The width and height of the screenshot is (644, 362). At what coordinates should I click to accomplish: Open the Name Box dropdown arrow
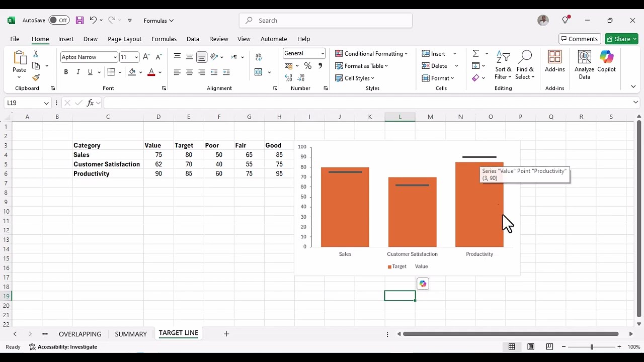point(46,103)
